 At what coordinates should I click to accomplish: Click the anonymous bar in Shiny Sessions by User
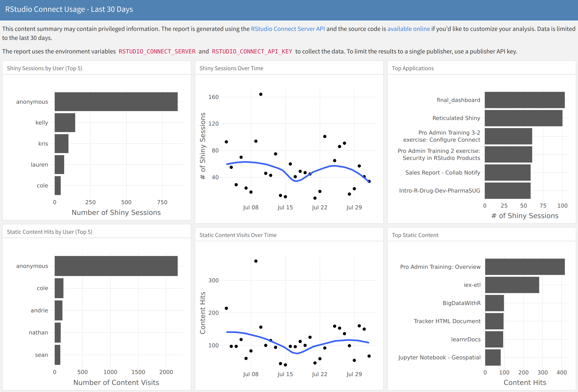click(x=116, y=102)
